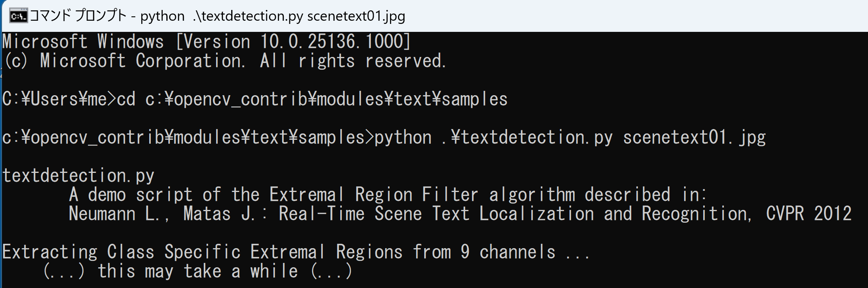Viewport: 868px width, 288px height.
Task: Click the 'this may take a while' line
Action: click(197, 272)
